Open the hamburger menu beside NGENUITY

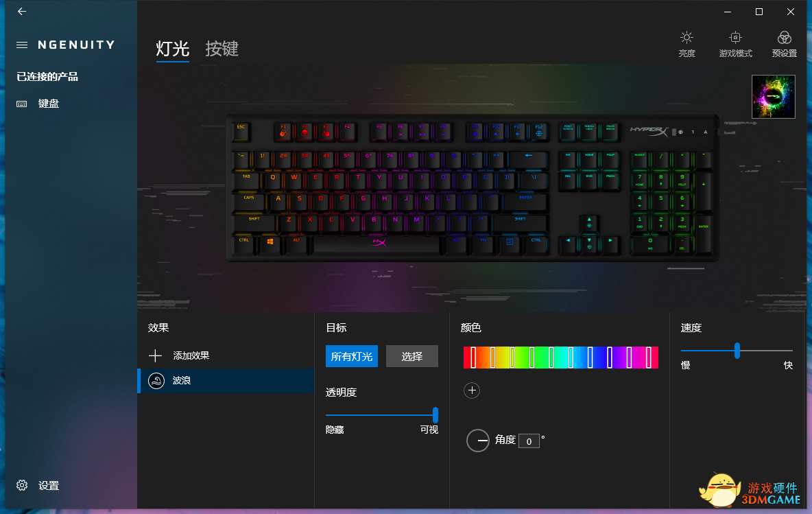click(22, 45)
